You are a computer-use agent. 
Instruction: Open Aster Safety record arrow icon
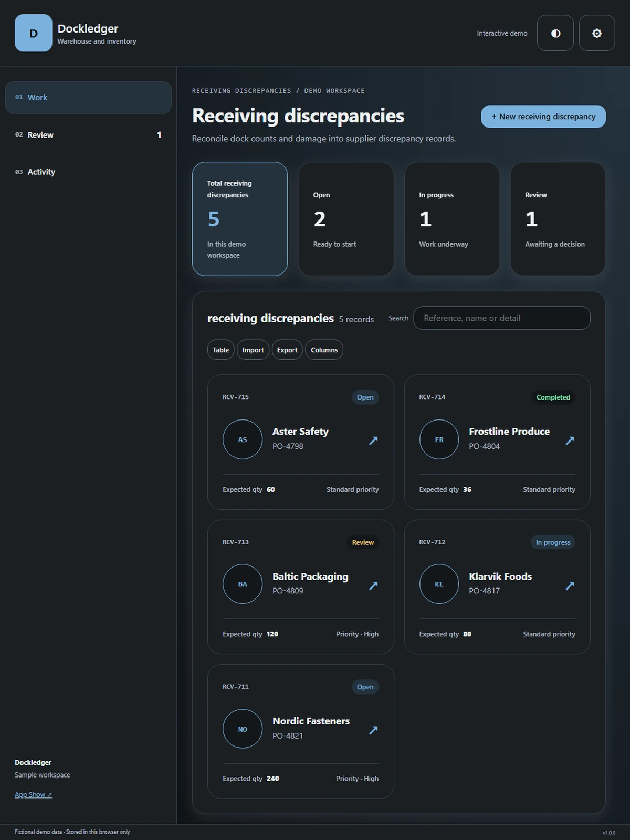pos(373,440)
